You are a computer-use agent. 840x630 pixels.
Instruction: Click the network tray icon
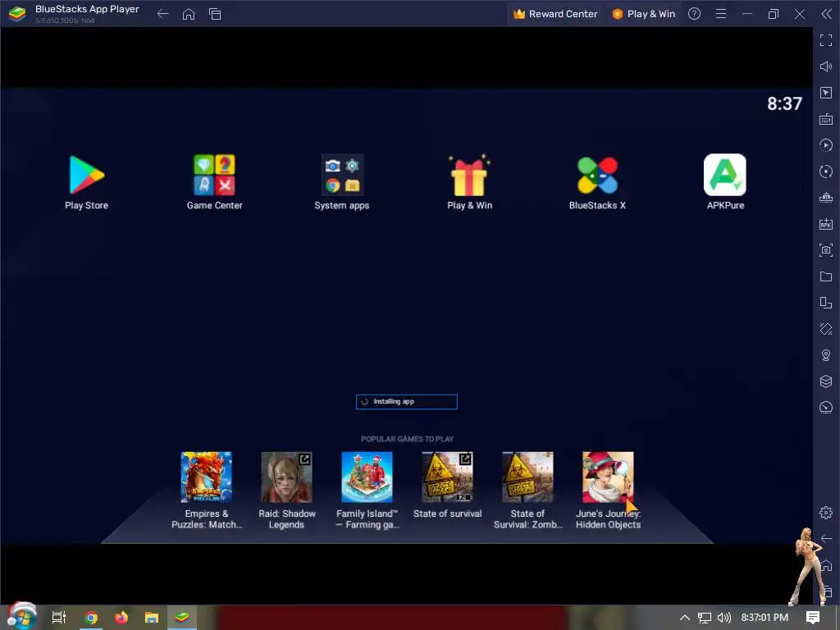pos(705,618)
